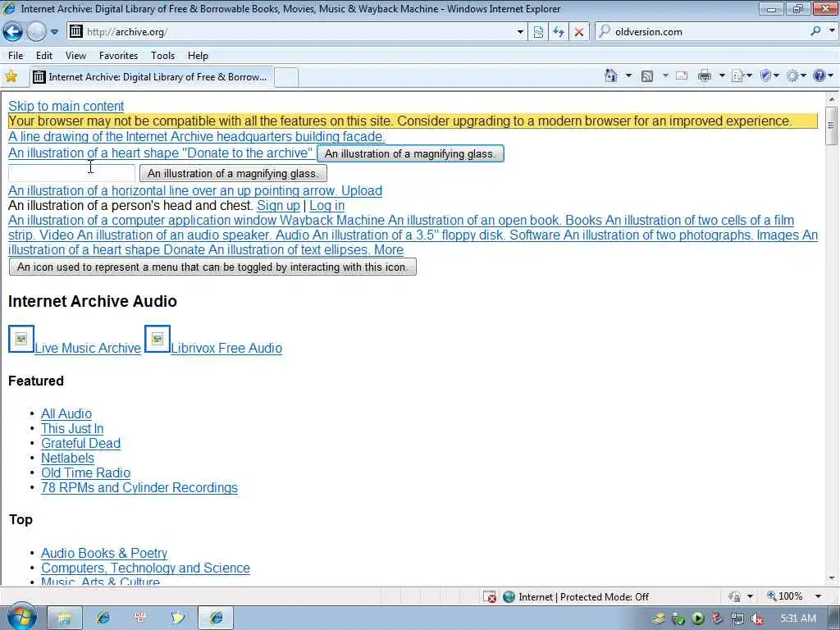This screenshot has height=630, width=840.
Task: Open the Favorites star icon
Action: [x=11, y=76]
